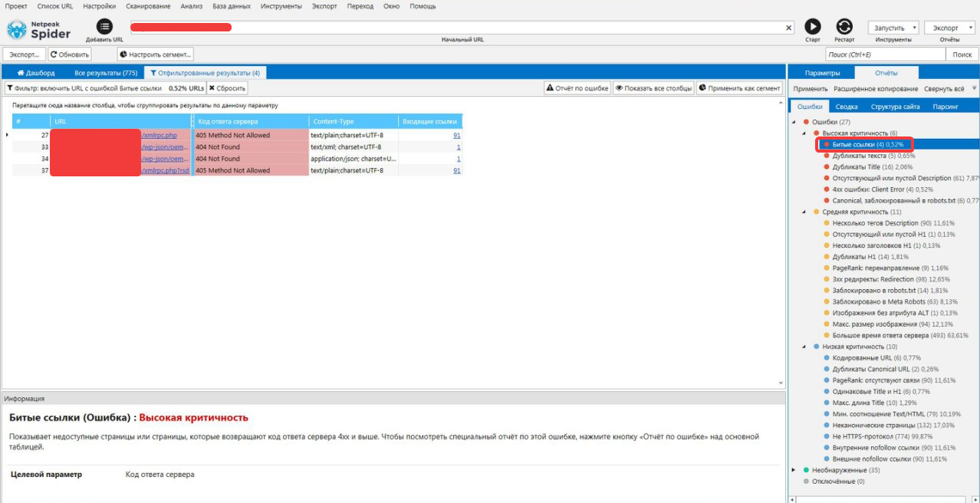This screenshot has width=980, height=503.
Task: Select Отфильтрованные результаты (4) tab
Action: (205, 73)
